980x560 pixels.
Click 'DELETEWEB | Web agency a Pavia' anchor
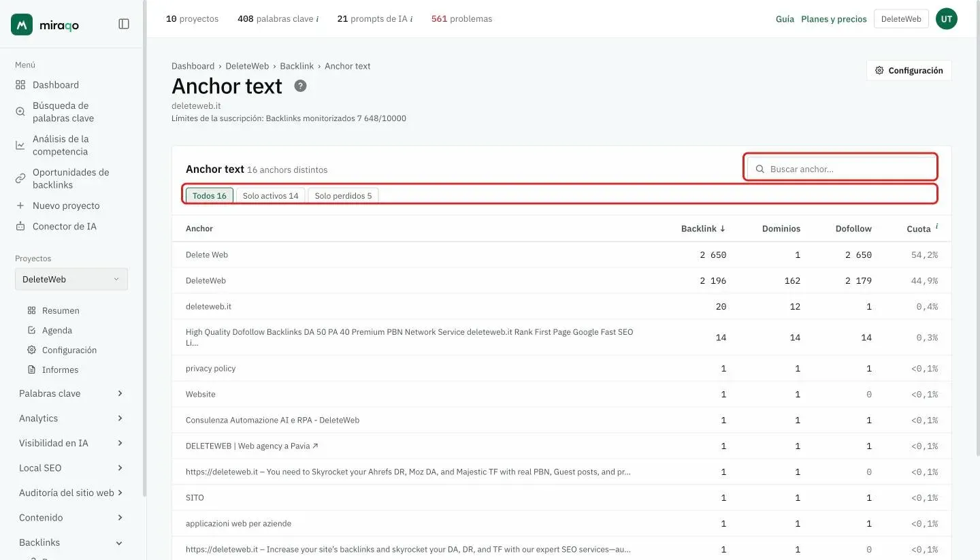(x=252, y=446)
